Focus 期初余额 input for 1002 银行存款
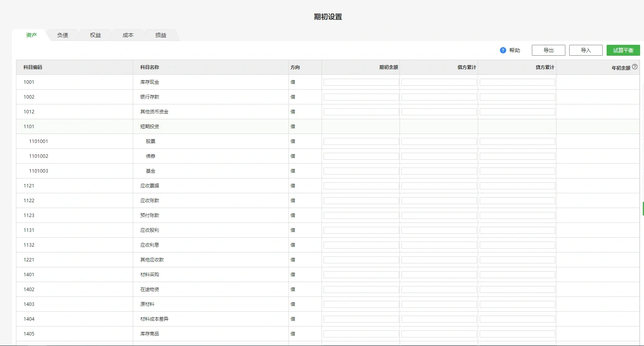Viewport: 644px width, 346px height. (361, 97)
